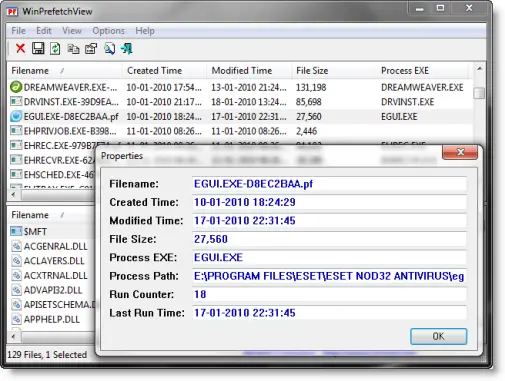Click the EHPRIVJOB.EXE row icon
This screenshot has width=505, height=381.
16,131
